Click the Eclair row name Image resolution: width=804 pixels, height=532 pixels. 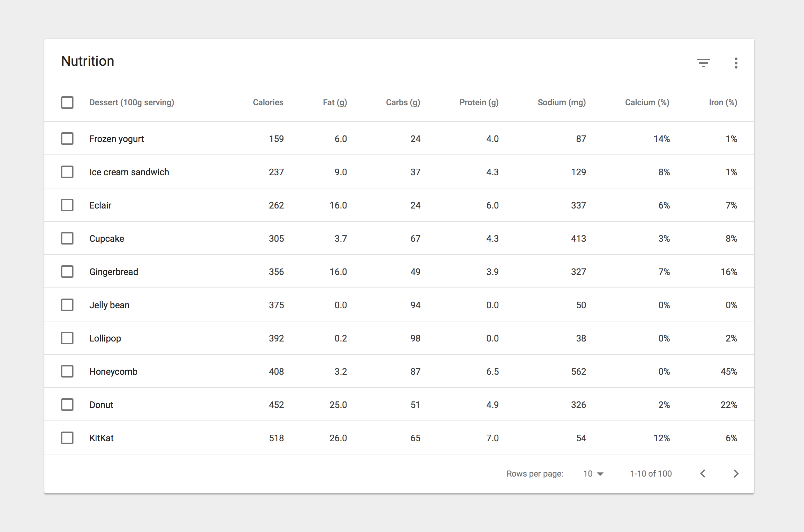tap(100, 205)
